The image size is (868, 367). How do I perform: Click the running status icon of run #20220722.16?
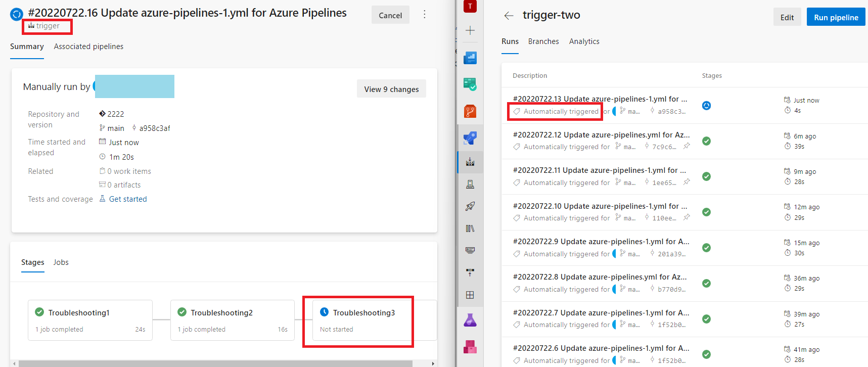17,14
